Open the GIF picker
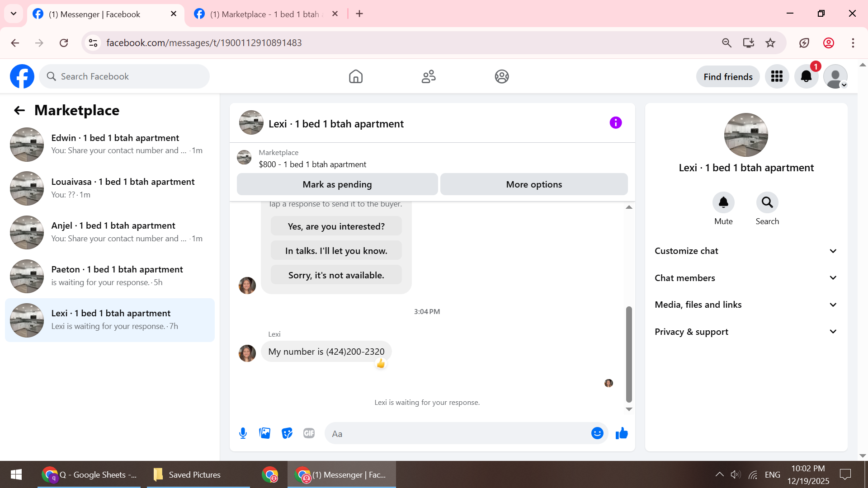868x488 pixels. (309, 433)
